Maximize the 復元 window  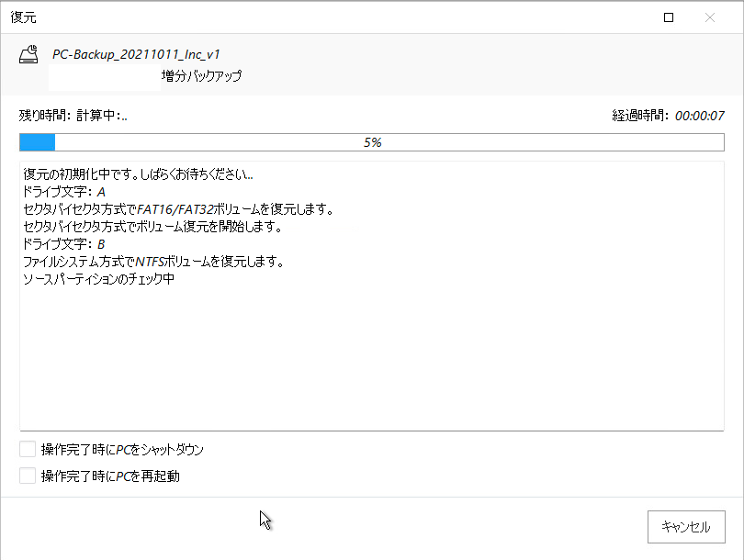pos(669,17)
